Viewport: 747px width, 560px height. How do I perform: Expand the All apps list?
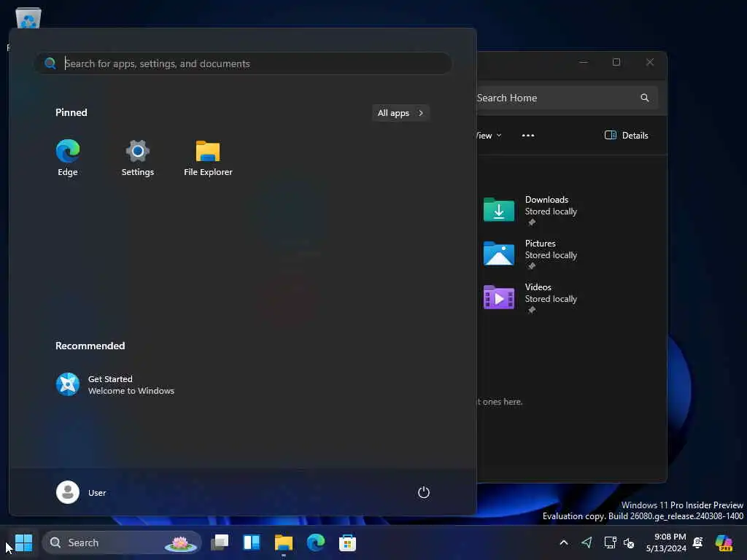(x=400, y=113)
